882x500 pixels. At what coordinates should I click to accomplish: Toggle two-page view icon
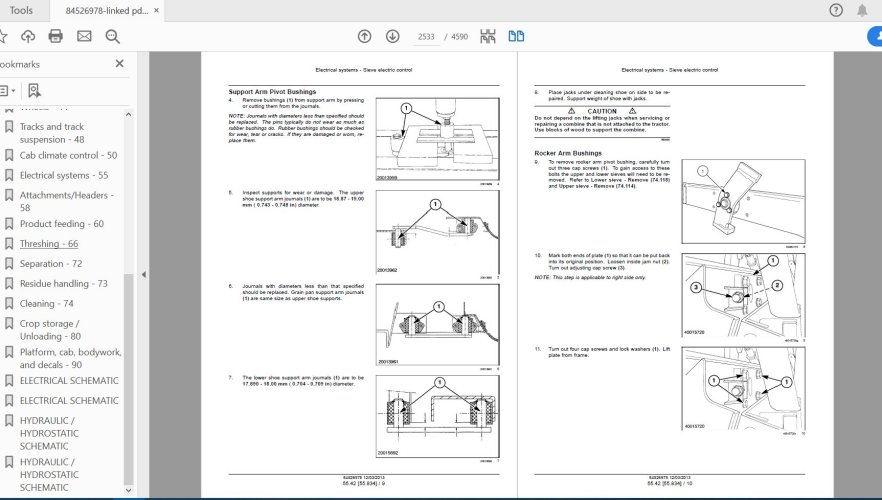pyautogui.click(x=516, y=37)
